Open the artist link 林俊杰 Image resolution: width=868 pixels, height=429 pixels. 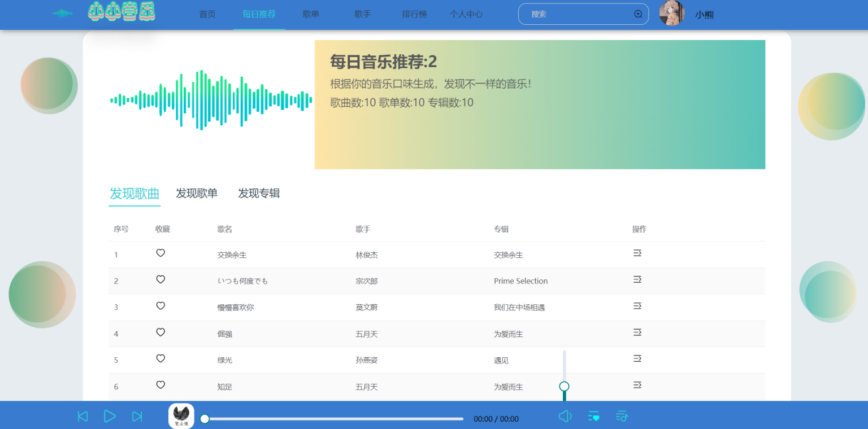coord(367,255)
